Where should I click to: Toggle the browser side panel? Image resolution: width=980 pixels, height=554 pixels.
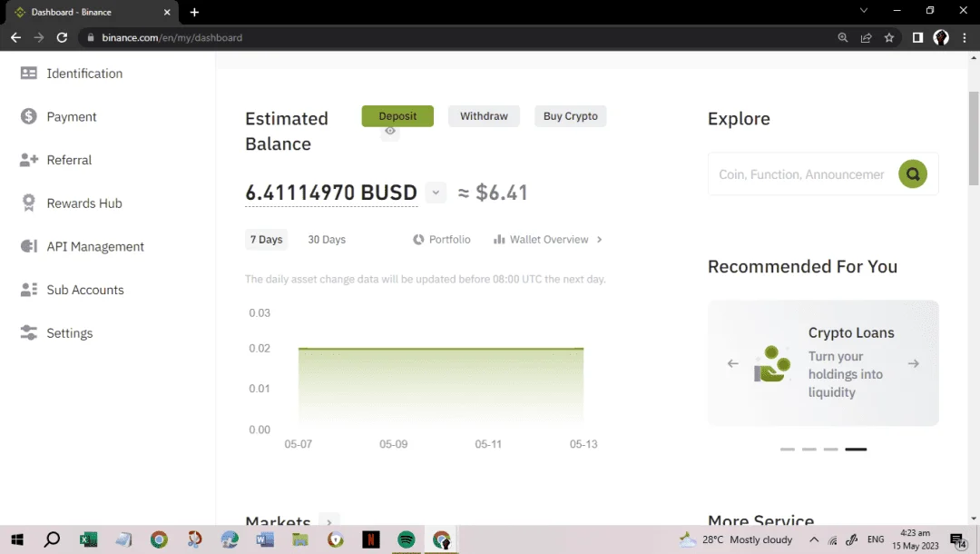[x=917, y=37]
